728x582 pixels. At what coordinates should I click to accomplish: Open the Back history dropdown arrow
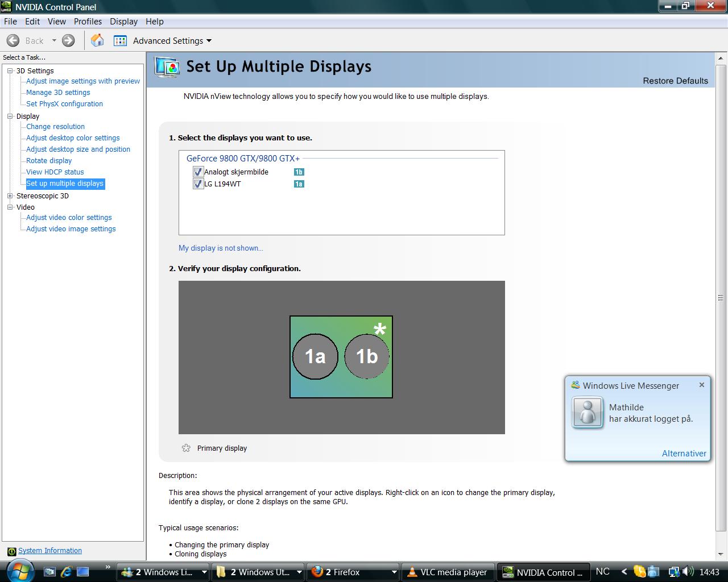(x=54, y=40)
